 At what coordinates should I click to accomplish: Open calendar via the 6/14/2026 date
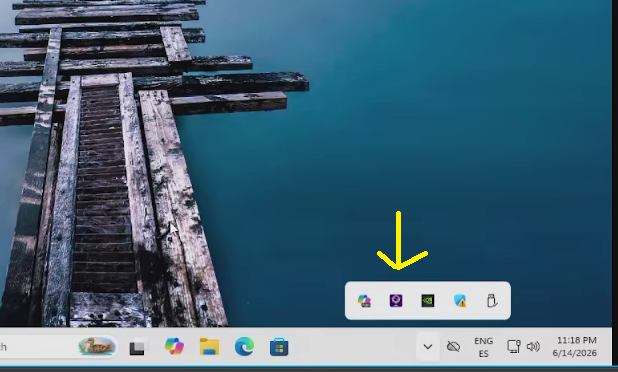tap(575, 353)
